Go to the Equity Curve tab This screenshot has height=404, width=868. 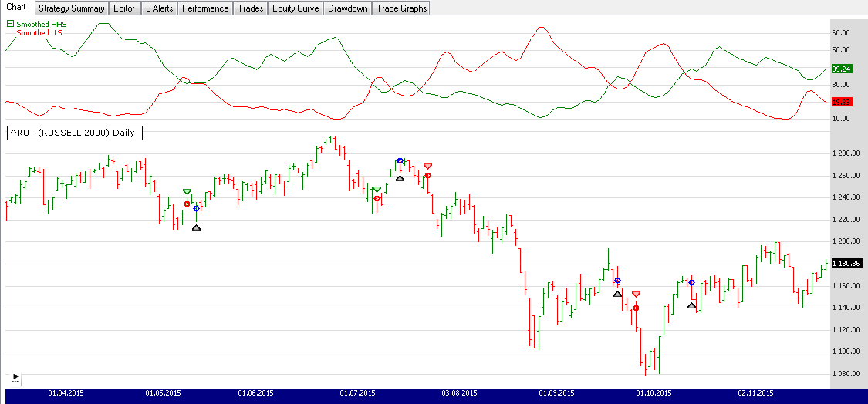pyautogui.click(x=296, y=8)
